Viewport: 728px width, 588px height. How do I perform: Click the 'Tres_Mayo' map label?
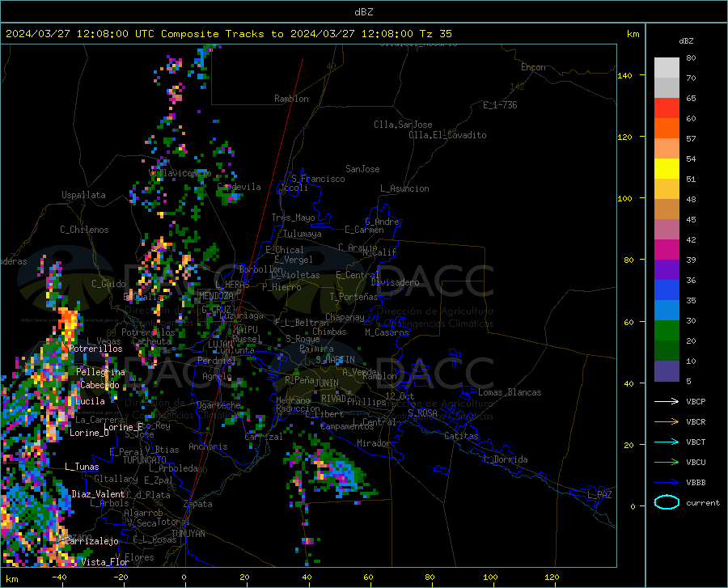(x=293, y=218)
